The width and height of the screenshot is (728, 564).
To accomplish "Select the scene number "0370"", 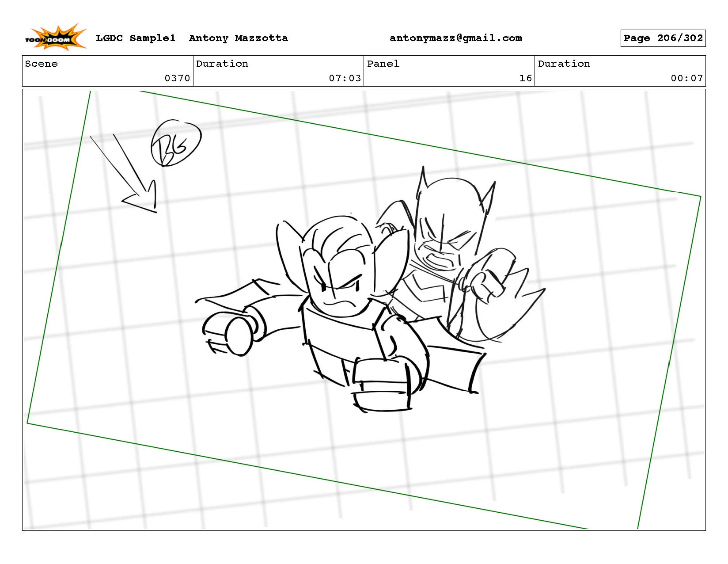I will pos(177,78).
